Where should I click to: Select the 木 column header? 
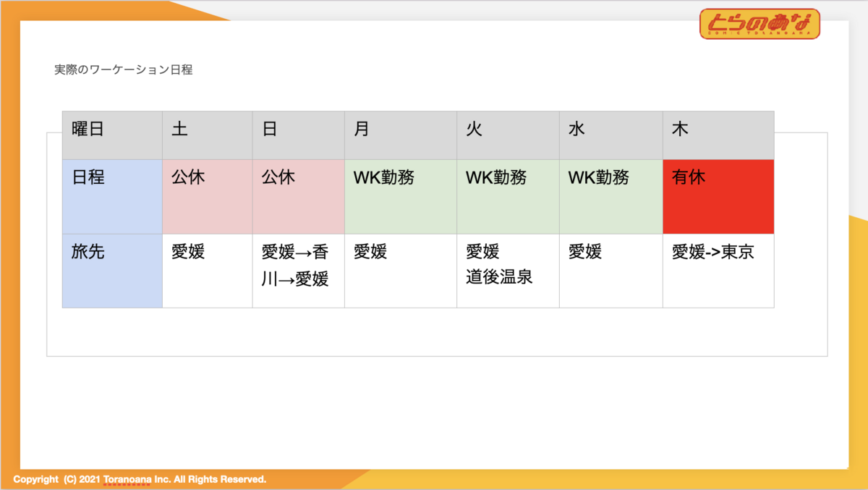[718, 135]
